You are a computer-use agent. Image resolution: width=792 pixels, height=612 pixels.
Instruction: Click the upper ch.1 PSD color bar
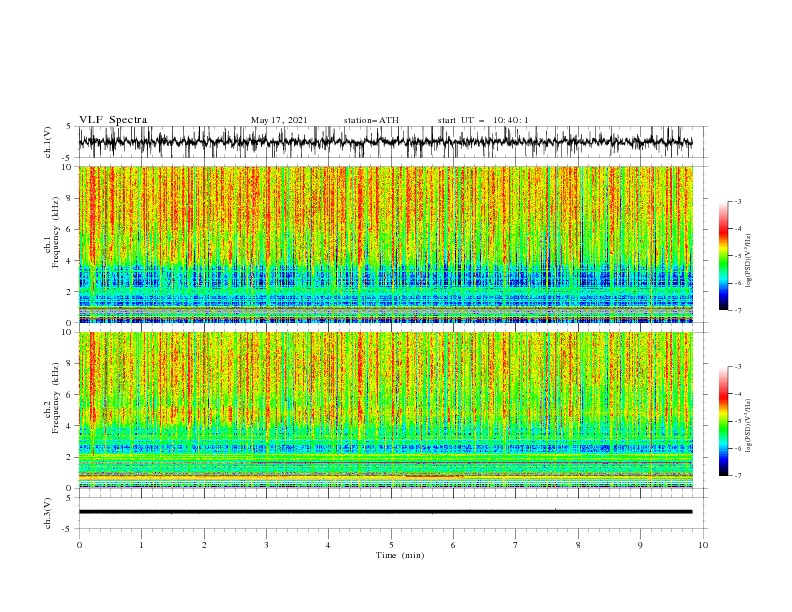[723, 256]
